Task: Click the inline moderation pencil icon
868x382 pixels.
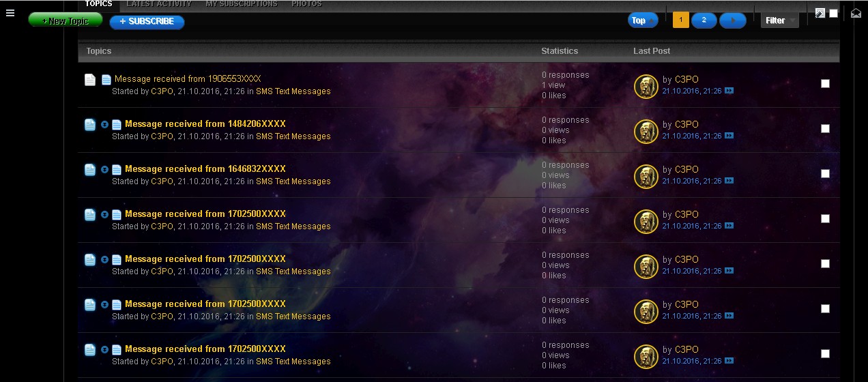Action: click(x=820, y=13)
